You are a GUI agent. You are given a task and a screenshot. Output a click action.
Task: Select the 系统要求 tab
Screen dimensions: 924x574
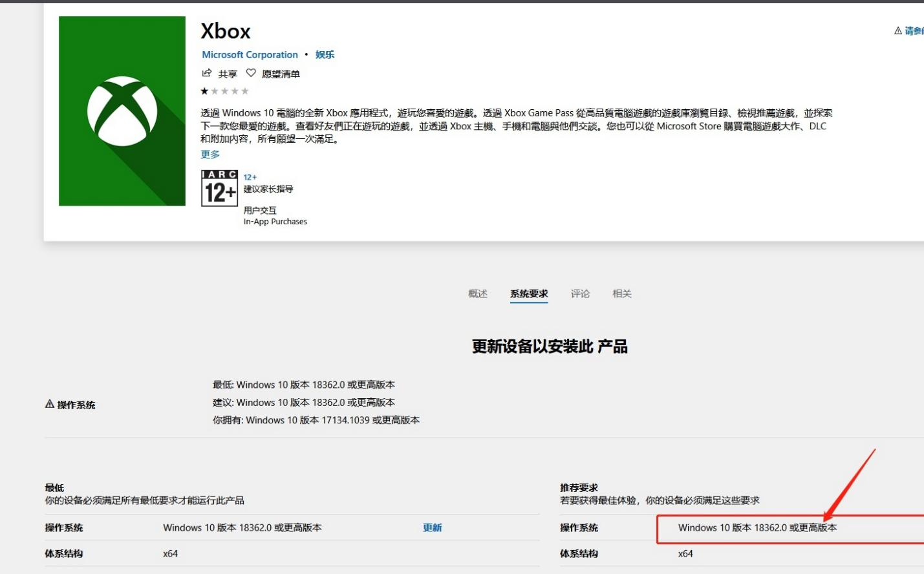click(x=529, y=293)
